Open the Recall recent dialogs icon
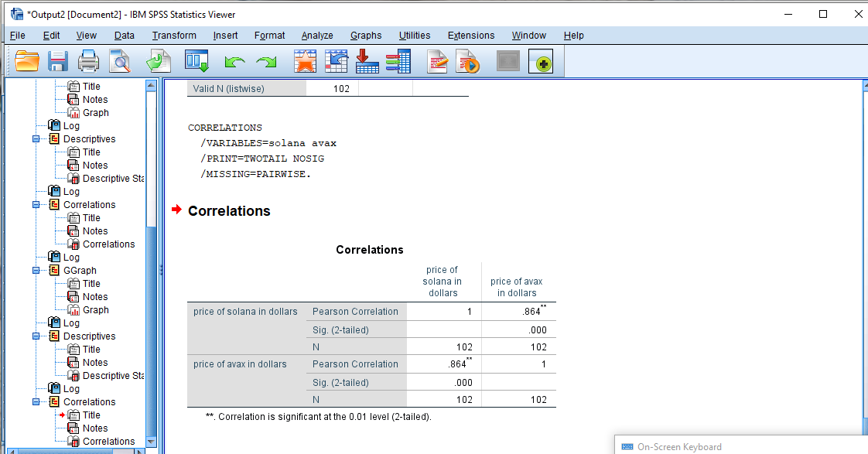Screen dimensions: 868x454 [196, 61]
